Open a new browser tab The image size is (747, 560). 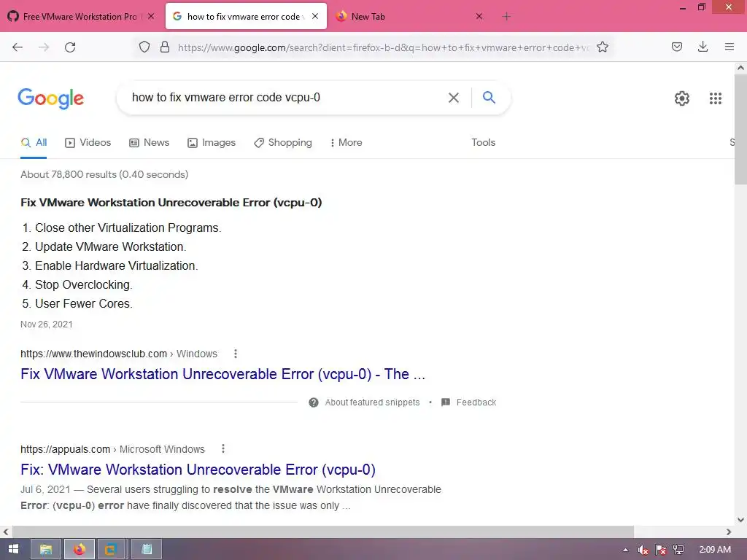[506, 17]
